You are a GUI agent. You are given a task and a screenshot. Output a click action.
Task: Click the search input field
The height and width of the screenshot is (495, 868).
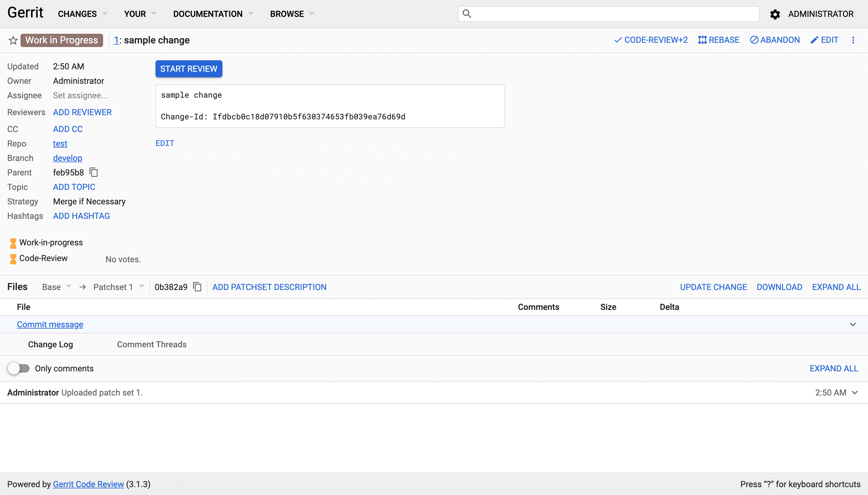pos(609,13)
